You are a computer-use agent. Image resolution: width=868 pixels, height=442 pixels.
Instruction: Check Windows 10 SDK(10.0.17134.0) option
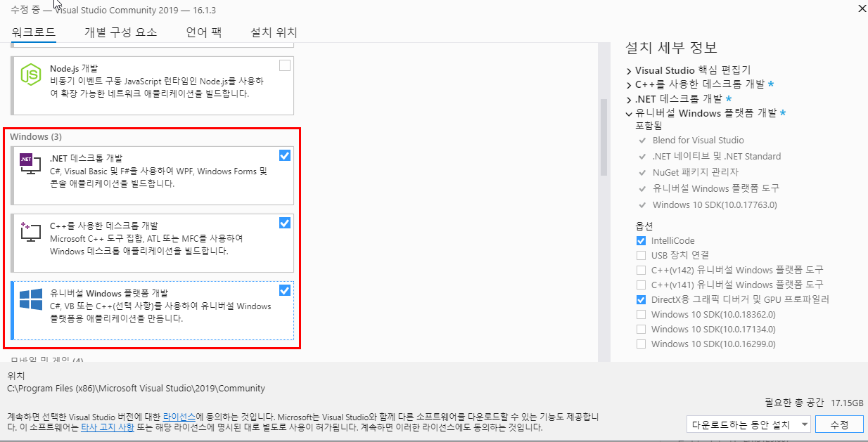pos(641,329)
